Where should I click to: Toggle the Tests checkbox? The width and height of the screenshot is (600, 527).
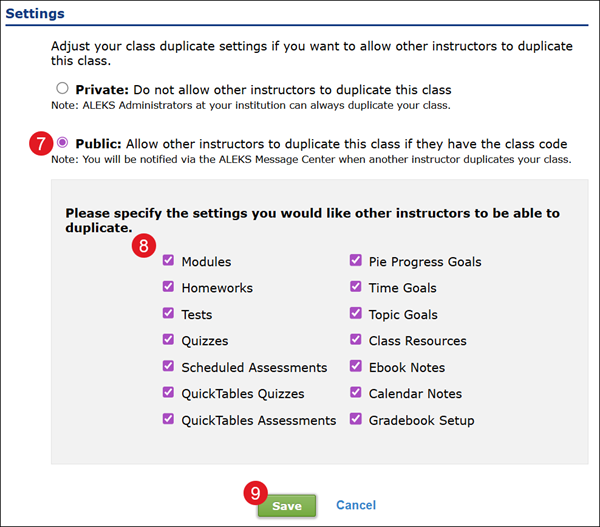(168, 314)
